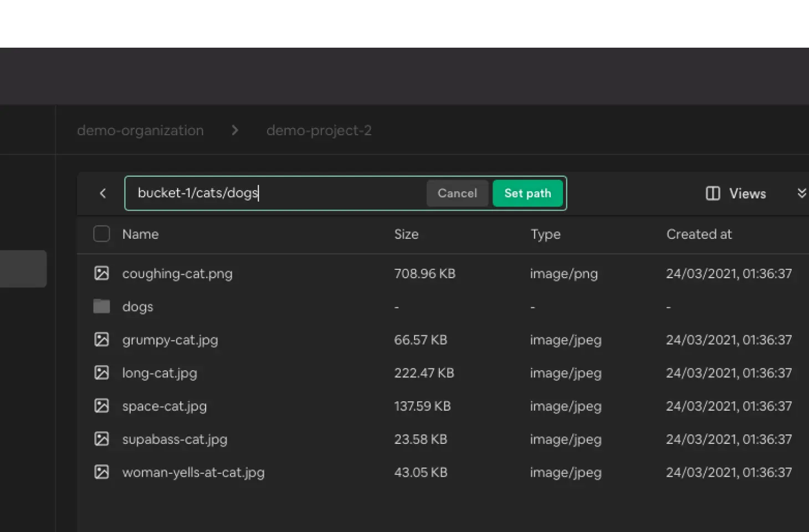Image resolution: width=809 pixels, height=532 pixels.
Task: Click the image icon beside coughing-cat.png
Action: [x=101, y=273]
